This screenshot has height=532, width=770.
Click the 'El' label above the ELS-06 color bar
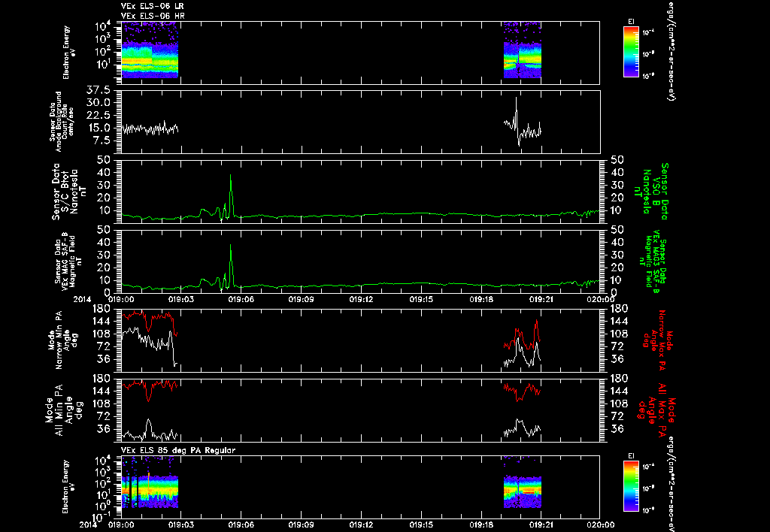(x=631, y=22)
